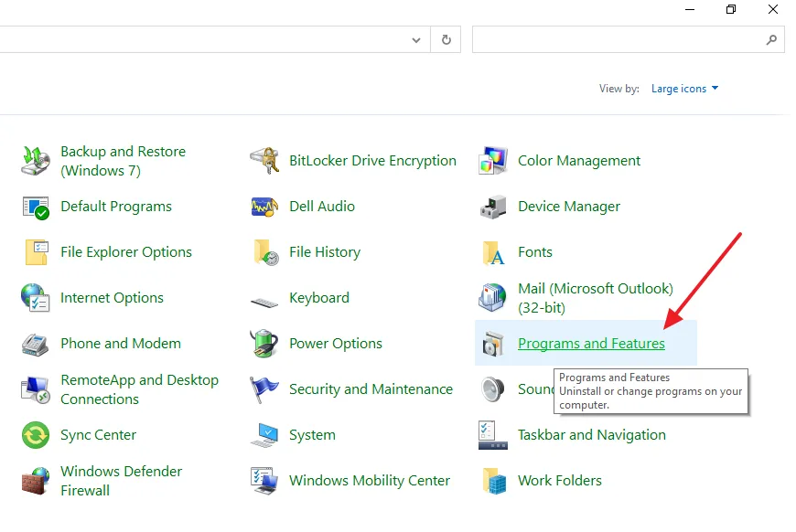Open the System computer icon
This screenshot has width=796, height=532.
tap(264, 436)
